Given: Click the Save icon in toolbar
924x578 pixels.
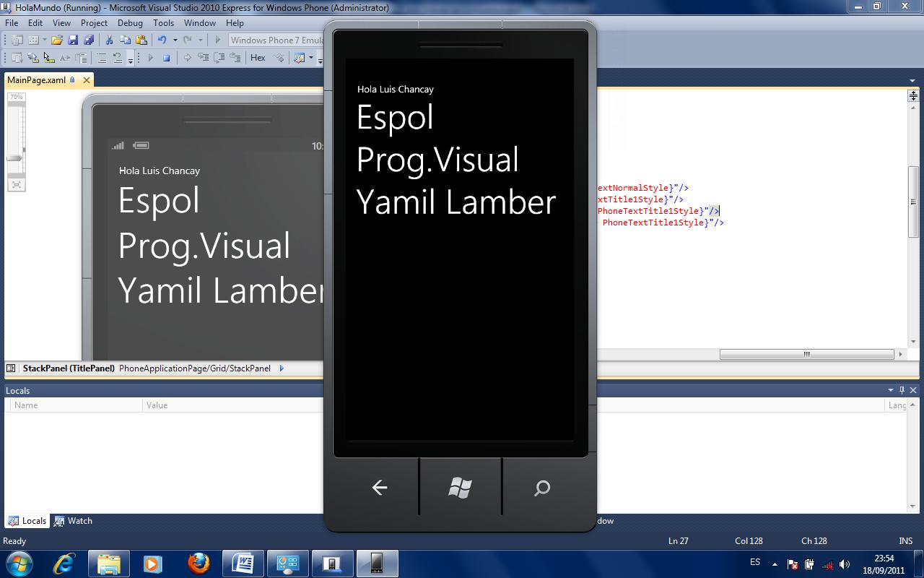Looking at the screenshot, I should (73, 40).
